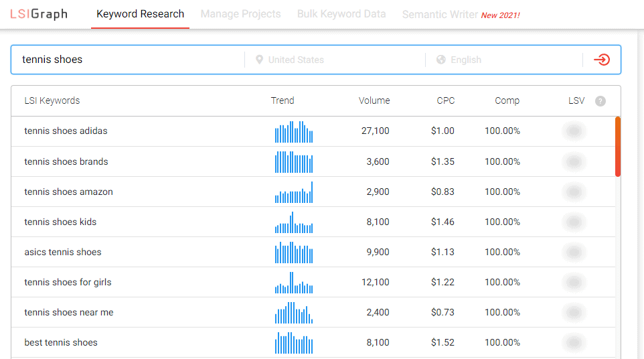
Task: Click volume value 9,900
Action: (378, 252)
